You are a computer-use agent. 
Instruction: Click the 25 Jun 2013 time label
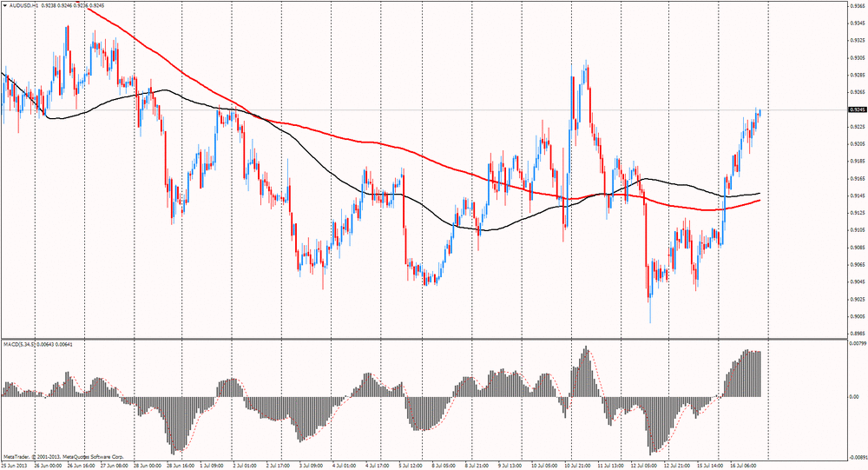pyautogui.click(x=15, y=467)
